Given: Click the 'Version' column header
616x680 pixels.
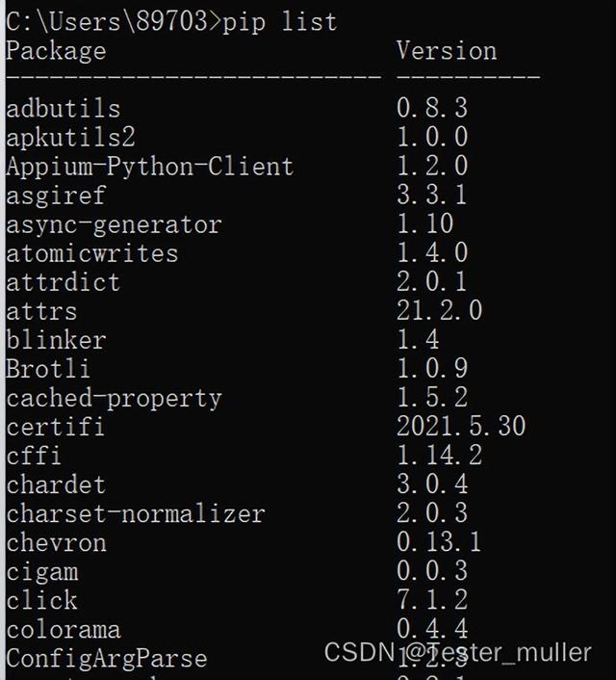Looking at the screenshot, I should (447, 50).
